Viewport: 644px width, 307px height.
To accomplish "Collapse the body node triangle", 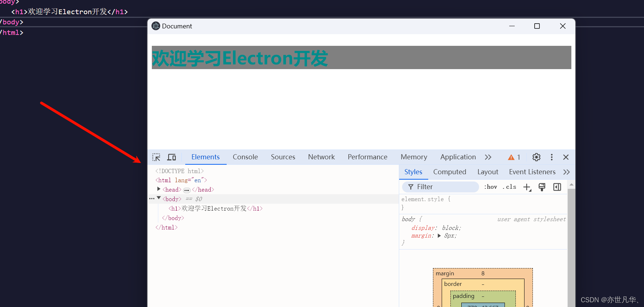I will [x=159, y=198].
